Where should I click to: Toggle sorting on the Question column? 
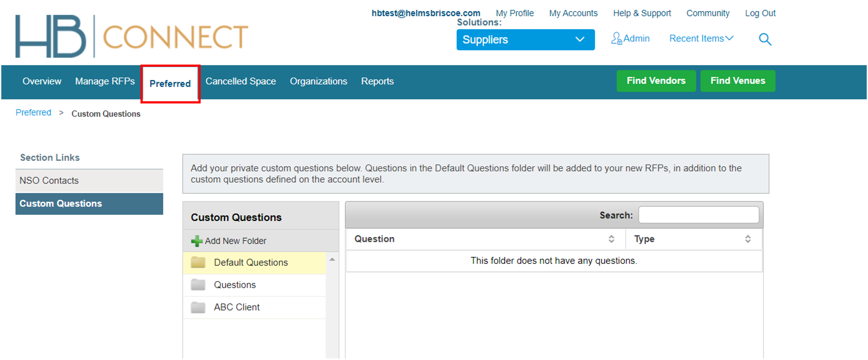click(611, 239)
